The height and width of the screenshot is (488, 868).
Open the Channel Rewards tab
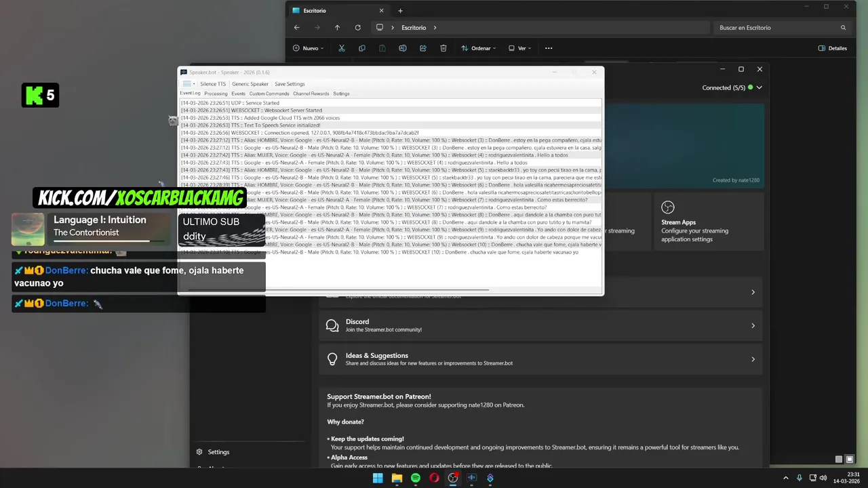tap(311, 94)
